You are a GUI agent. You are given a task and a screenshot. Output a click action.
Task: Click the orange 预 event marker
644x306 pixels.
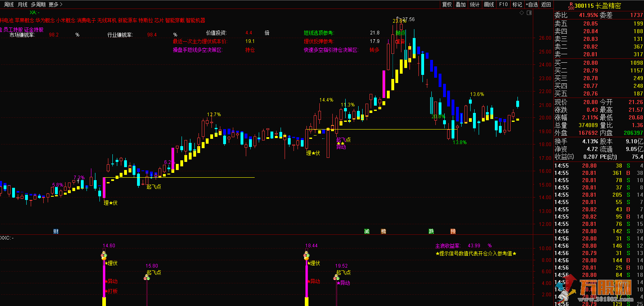tap(453, 232)
